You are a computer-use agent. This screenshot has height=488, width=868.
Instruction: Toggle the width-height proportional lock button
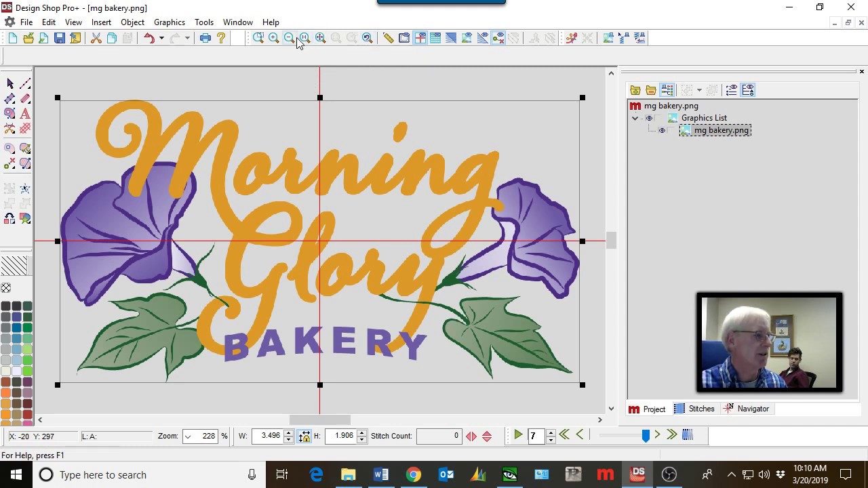coord(304,436)
